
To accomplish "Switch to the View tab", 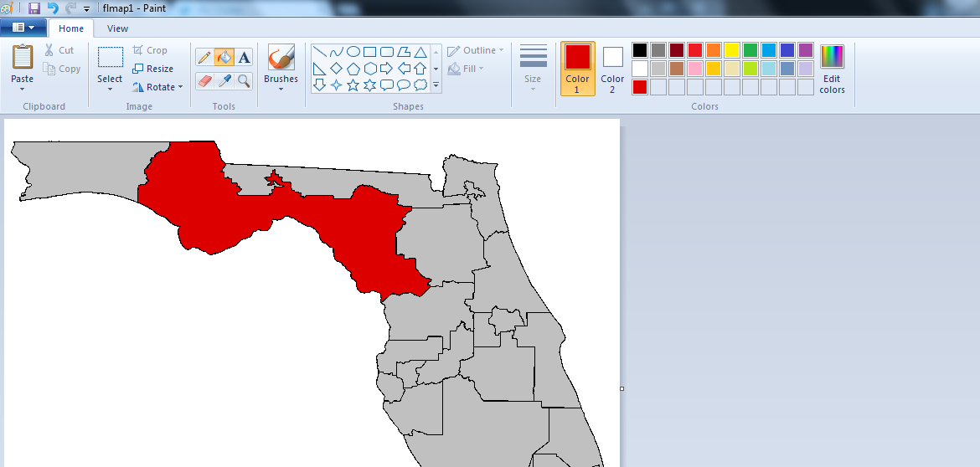I will tap(117, 28).
